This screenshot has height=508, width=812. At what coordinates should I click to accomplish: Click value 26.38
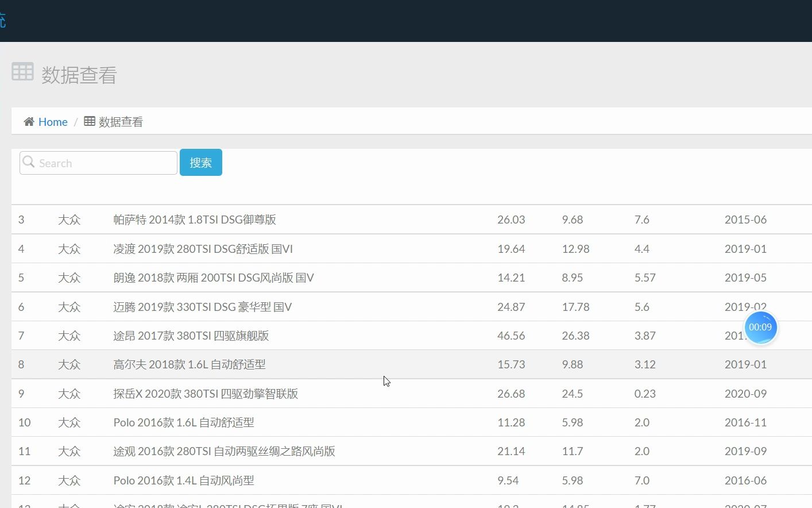coord(576,336)
